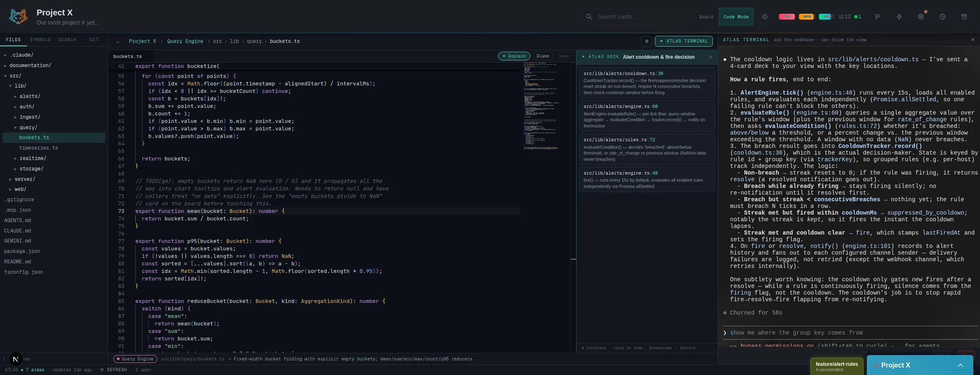Close the Atlas Deck panel

pos(711,57)
